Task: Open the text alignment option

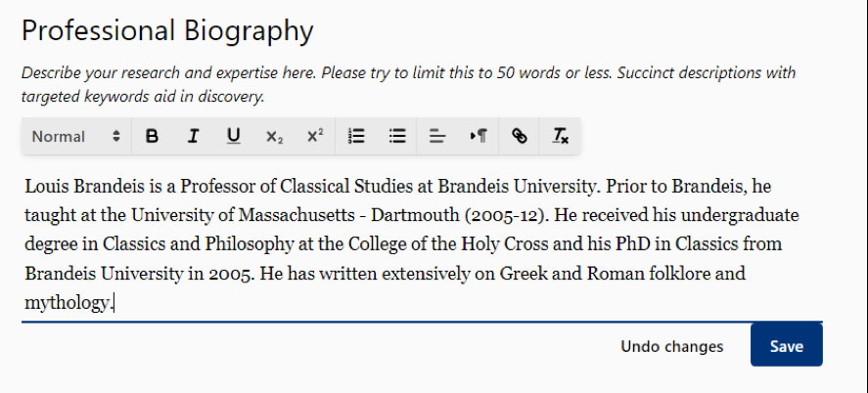Action: [437, 136]
